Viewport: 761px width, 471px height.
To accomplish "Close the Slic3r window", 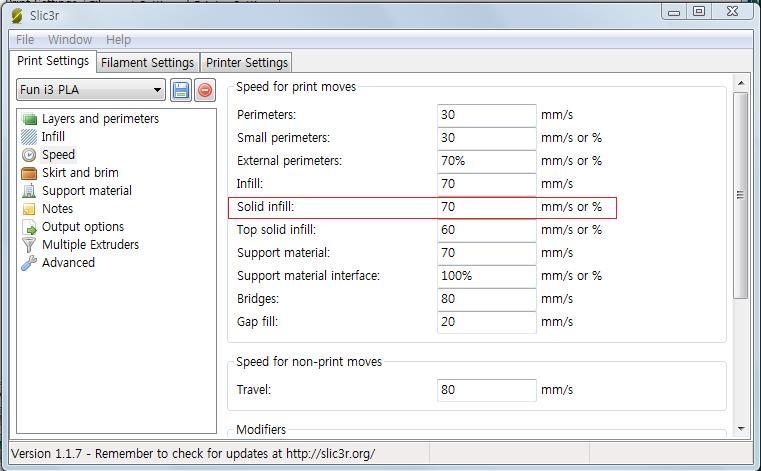I will pyautogui.click(x=732, y=12).
